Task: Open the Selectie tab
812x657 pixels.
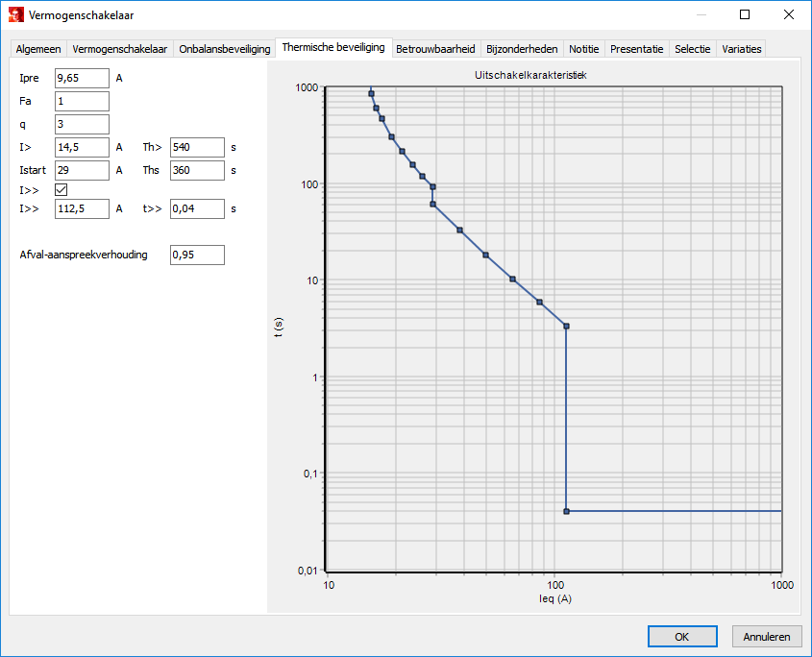Action: click(693, 49)
